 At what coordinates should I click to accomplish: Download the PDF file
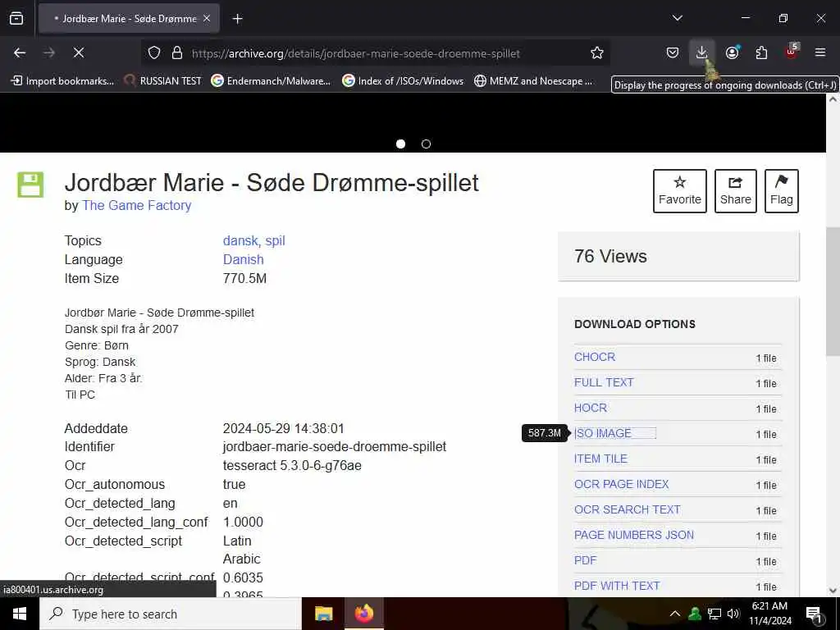tap(585, 560)
